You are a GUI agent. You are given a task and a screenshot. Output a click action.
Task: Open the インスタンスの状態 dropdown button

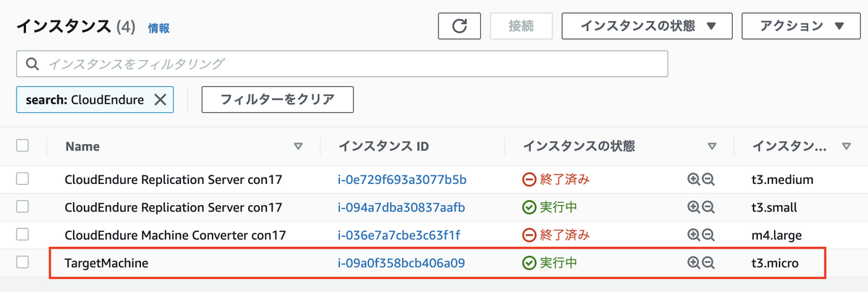click(x=647, y=26)
